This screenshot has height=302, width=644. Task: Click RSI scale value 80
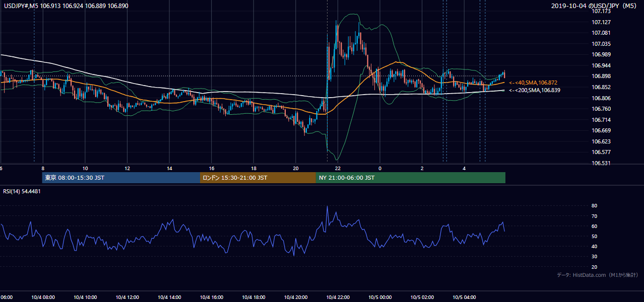595,206
